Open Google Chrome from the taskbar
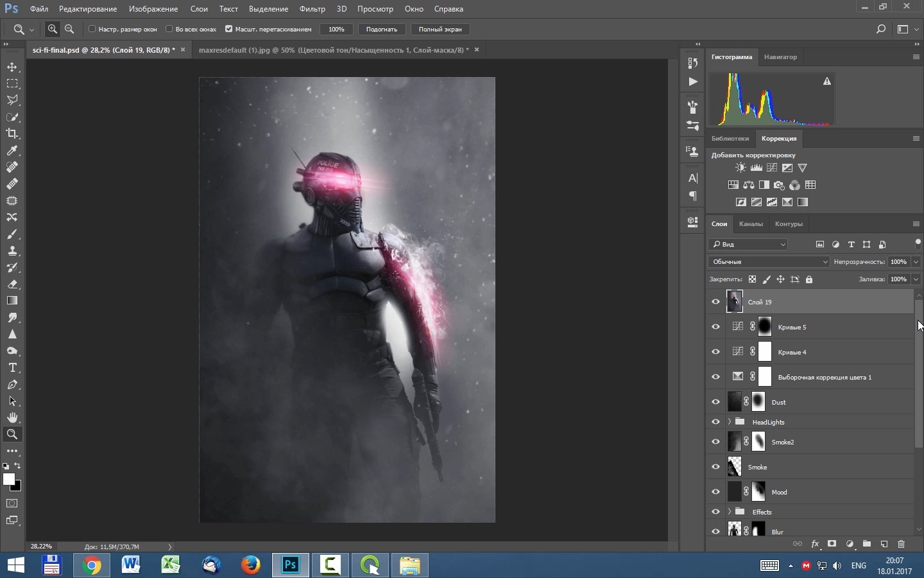This screenshot has height=578, width=924. (x=92, y=565)
